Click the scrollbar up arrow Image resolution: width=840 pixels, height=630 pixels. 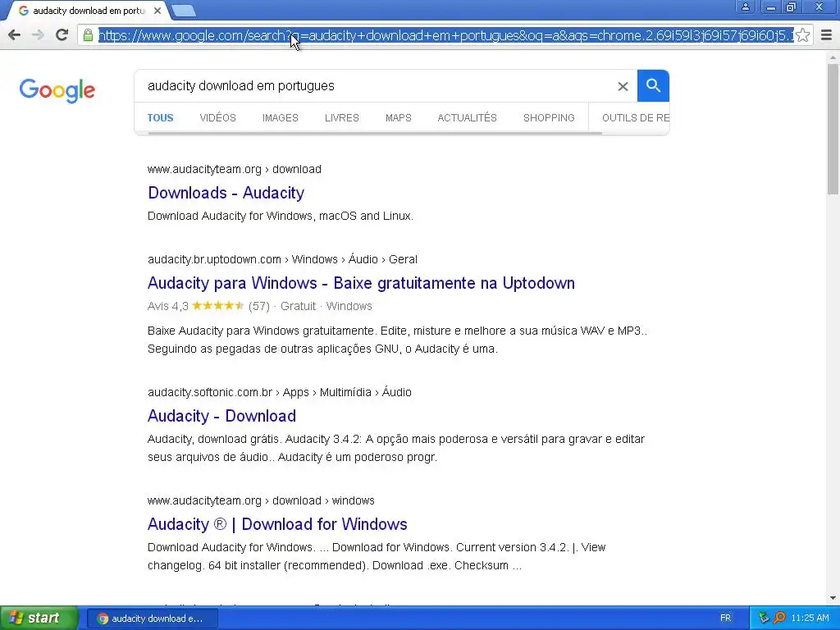click(833, 57)
